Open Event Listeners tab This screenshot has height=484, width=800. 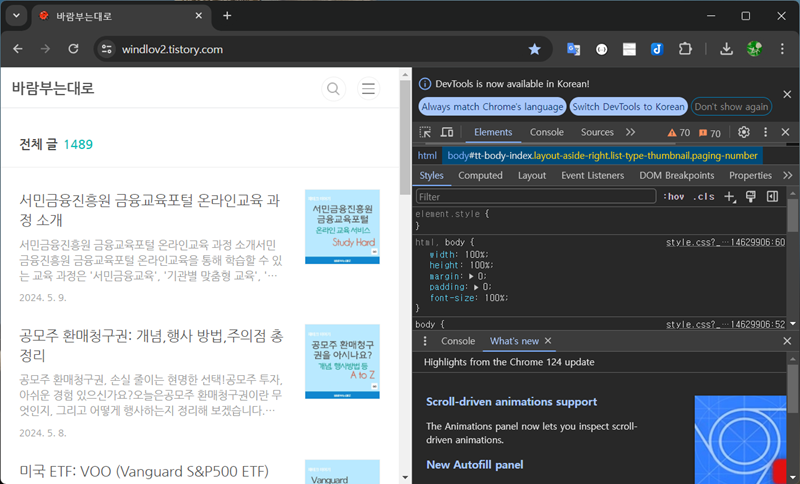click(x=592, y=175)
